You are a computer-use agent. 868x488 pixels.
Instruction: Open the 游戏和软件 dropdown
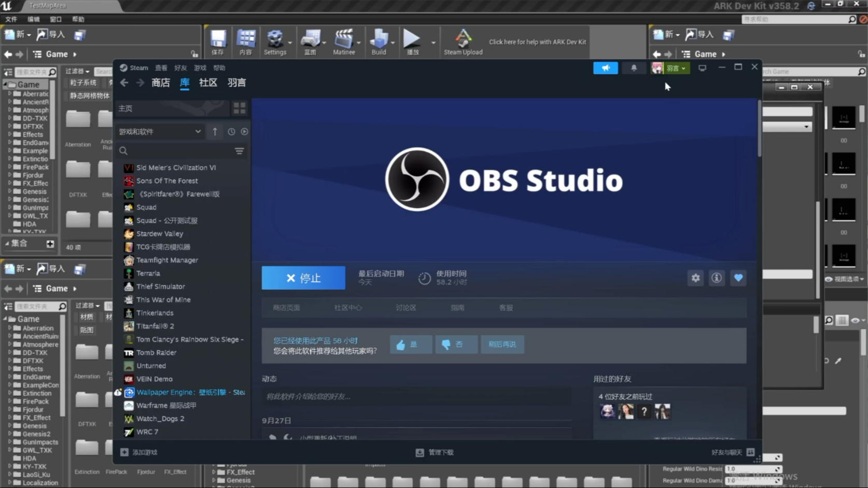point(160,132)
